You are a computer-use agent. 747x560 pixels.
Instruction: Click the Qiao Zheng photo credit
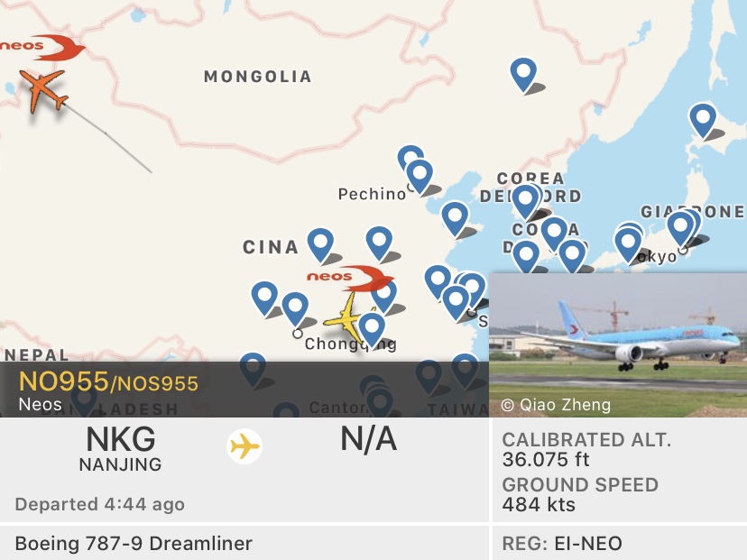tap(556, 405)
